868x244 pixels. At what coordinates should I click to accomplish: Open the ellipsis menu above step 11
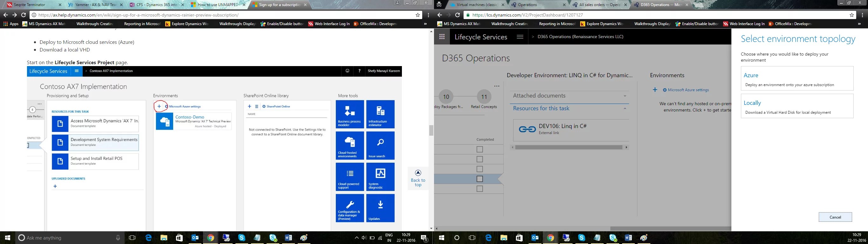(x=497, y=86)
